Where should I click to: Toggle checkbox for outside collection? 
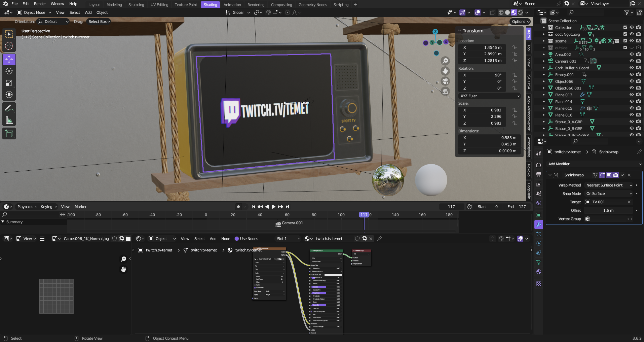point(625,47)
